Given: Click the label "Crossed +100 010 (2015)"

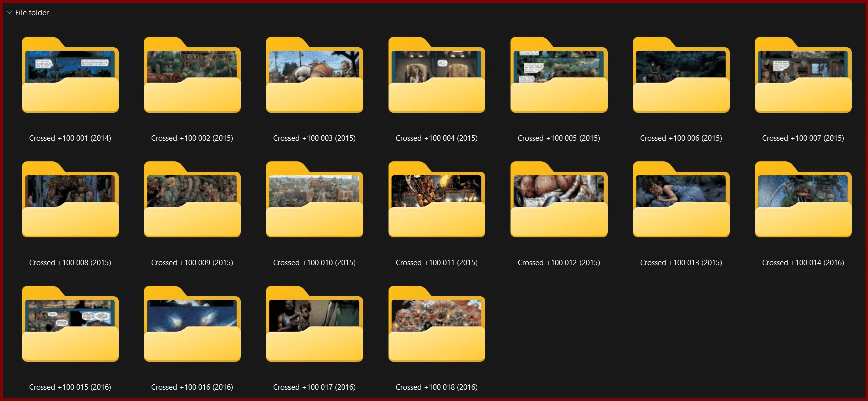Looking at the screenshot, I should (x=315, y=263).
